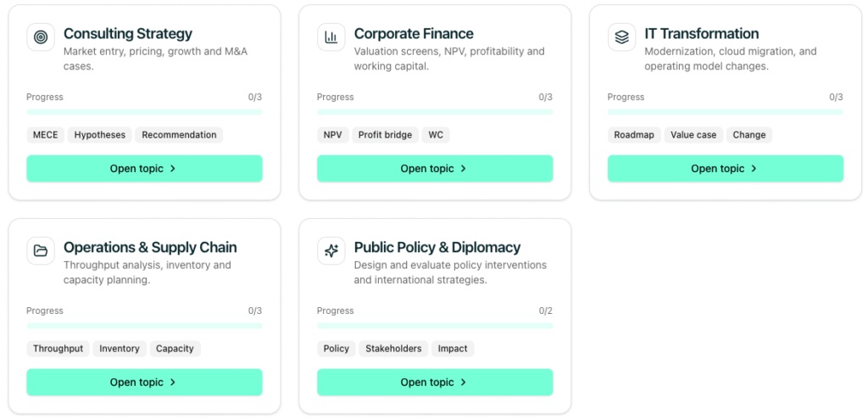868x420 pixels.
Task: Click the IT Transformation card title
Action: tap(701, 34)
